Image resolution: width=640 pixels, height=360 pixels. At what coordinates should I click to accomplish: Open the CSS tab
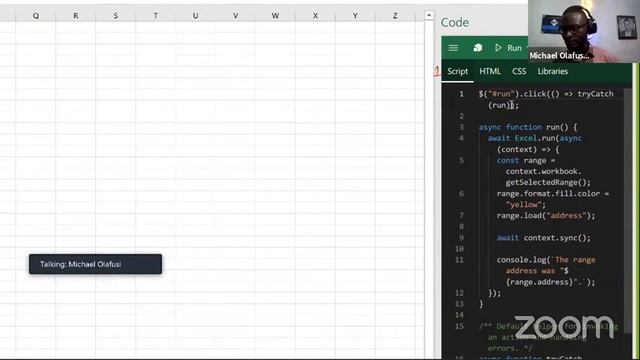[519, 71]
